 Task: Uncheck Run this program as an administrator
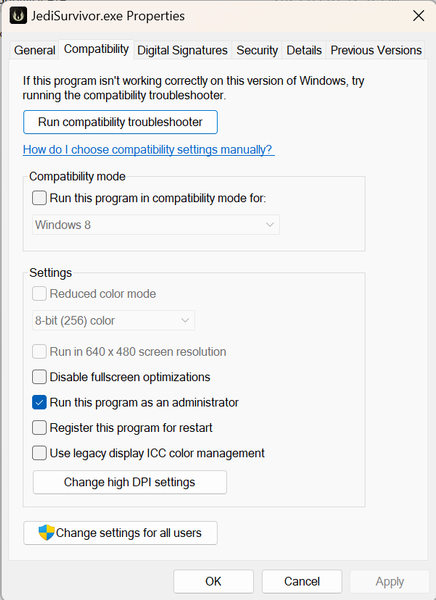coord(39,403)
